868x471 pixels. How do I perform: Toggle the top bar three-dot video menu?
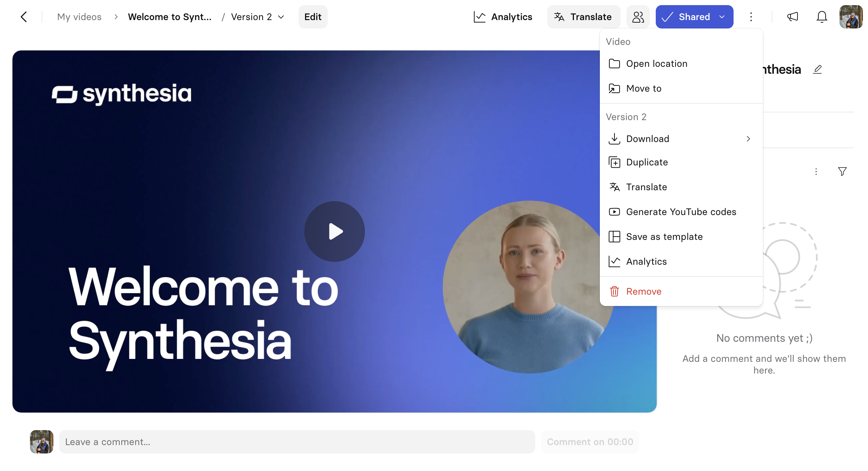751,17
